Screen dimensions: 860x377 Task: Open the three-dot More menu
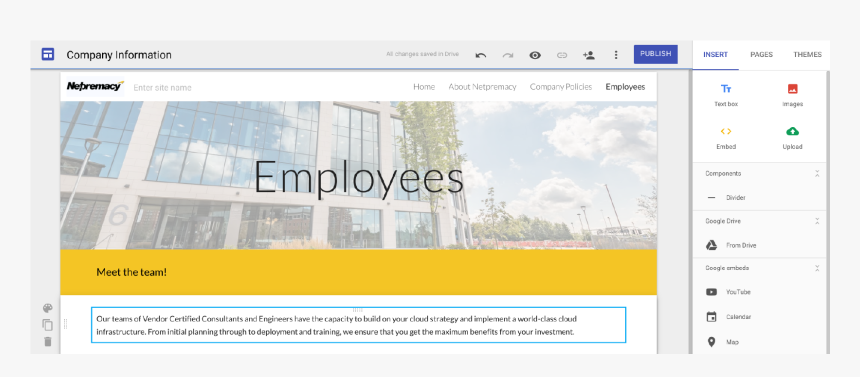616,55
